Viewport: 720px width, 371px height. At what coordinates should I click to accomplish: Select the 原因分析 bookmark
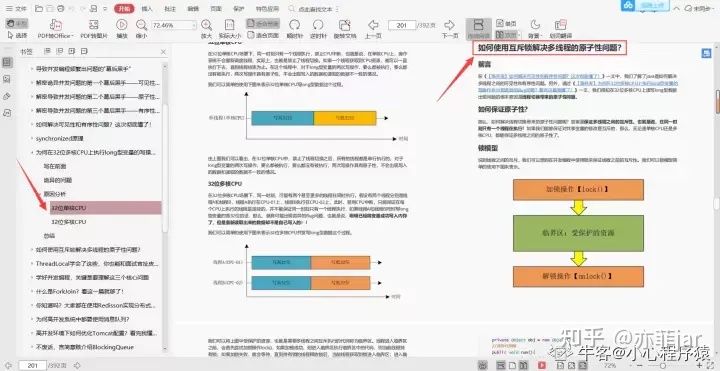point(55,194)
